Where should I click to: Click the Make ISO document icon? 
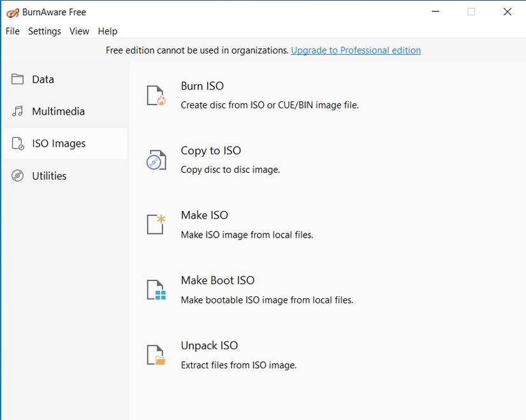pos(155,224)
